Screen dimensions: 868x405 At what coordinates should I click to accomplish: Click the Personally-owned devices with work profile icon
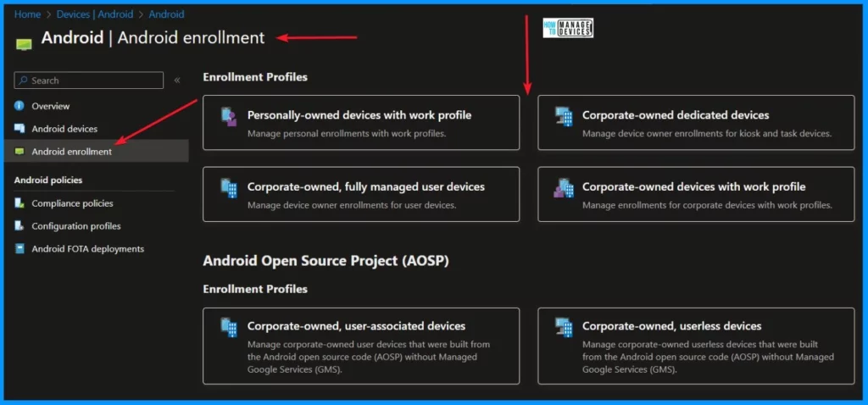point(229,117)
